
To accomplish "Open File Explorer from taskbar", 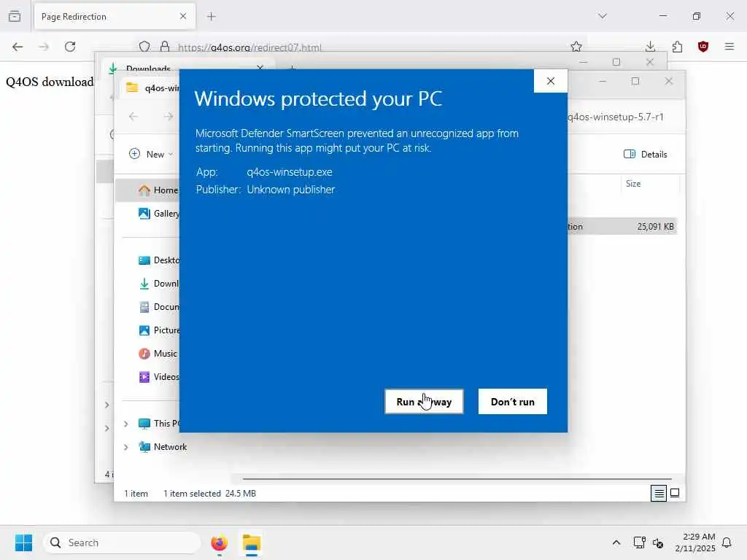I will [252, 542].
